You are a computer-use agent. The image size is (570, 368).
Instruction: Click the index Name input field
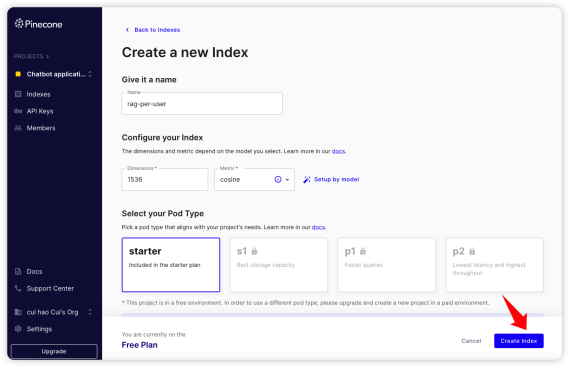point(202,104)
